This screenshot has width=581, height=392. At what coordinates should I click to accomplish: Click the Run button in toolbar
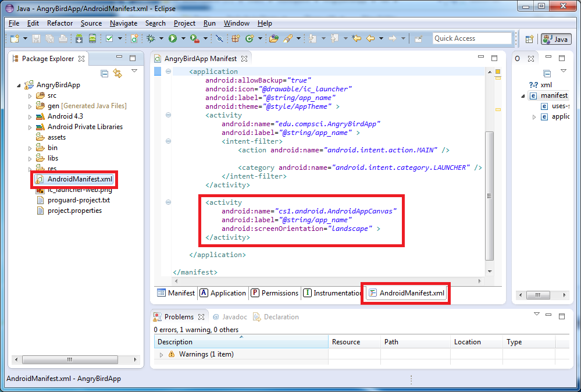pos(173,38)
